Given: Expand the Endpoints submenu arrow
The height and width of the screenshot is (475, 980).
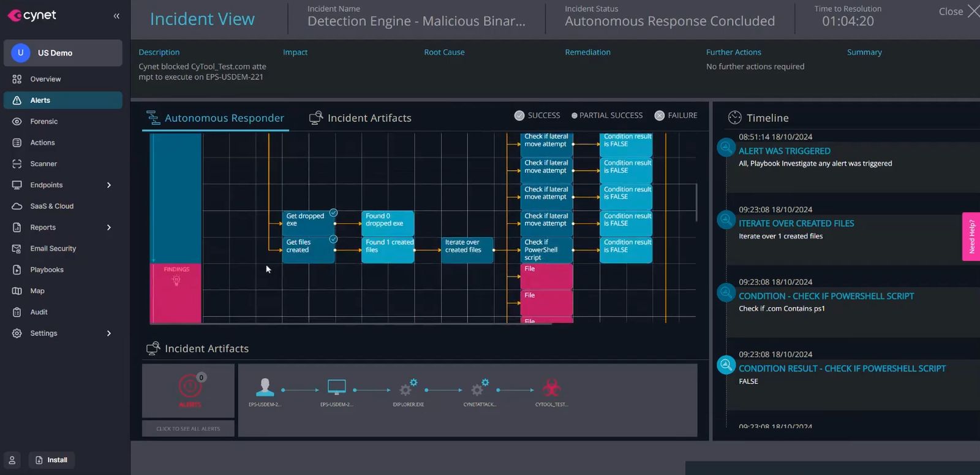Looking at the screenshot, I should tap(109, 185).
